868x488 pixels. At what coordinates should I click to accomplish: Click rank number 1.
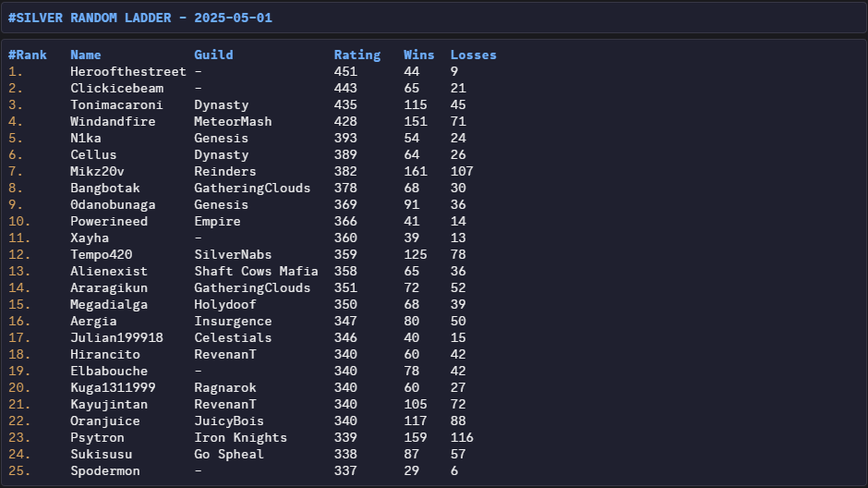click(16, 71)
